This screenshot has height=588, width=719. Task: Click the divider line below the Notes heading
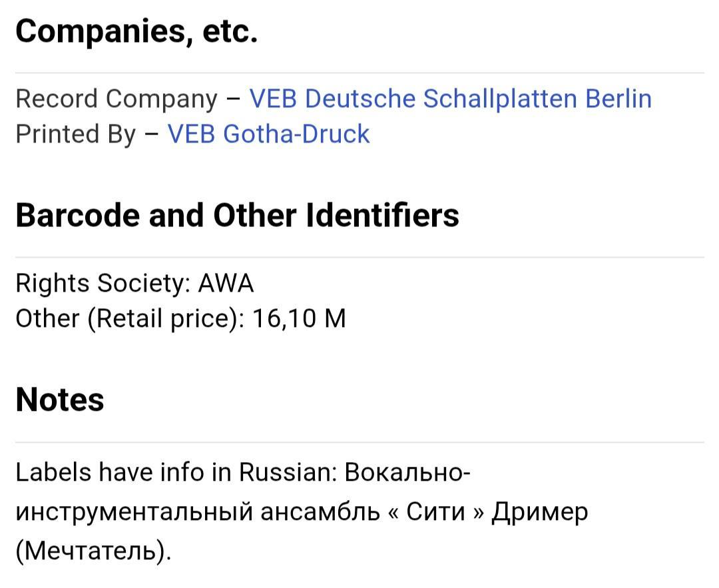(x=359, y=442)
